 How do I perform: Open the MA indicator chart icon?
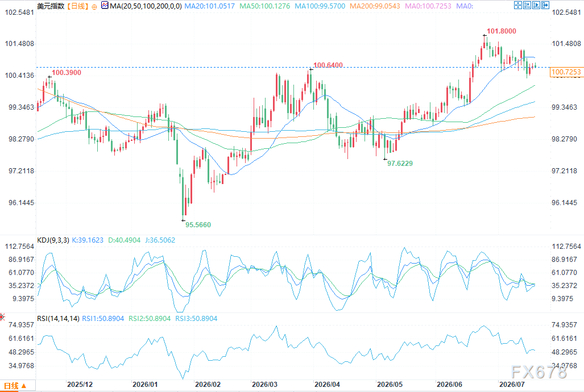[105, 5]
